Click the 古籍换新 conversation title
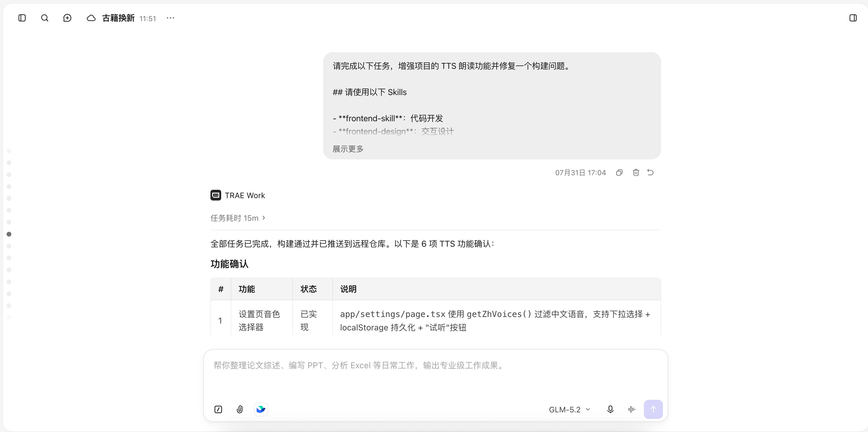 [118, 18]
